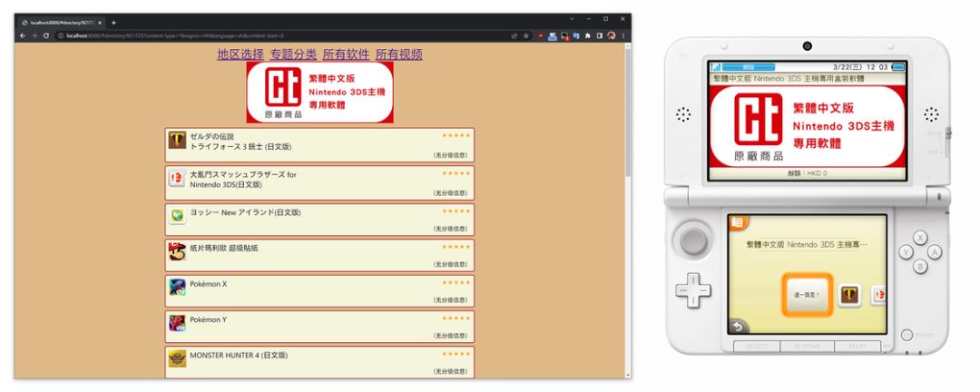Screen dimensions: 980x392
Task: Click the Pokémon Y game icon
Action: point(177,323)
